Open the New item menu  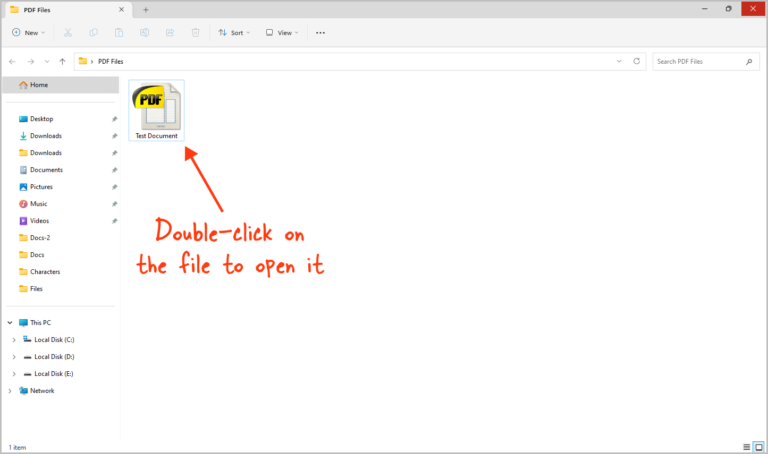click(x=28, y=33)
